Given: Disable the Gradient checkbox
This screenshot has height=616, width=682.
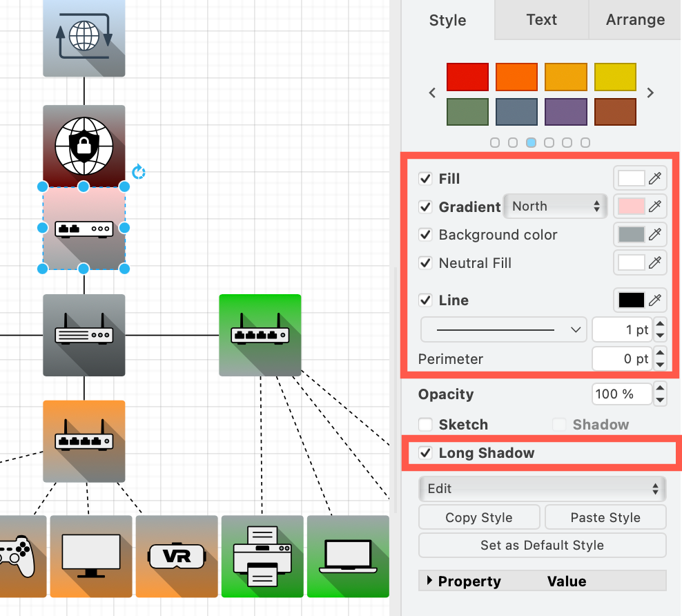Looking at the screenshot, I should [x=426, y=206].
